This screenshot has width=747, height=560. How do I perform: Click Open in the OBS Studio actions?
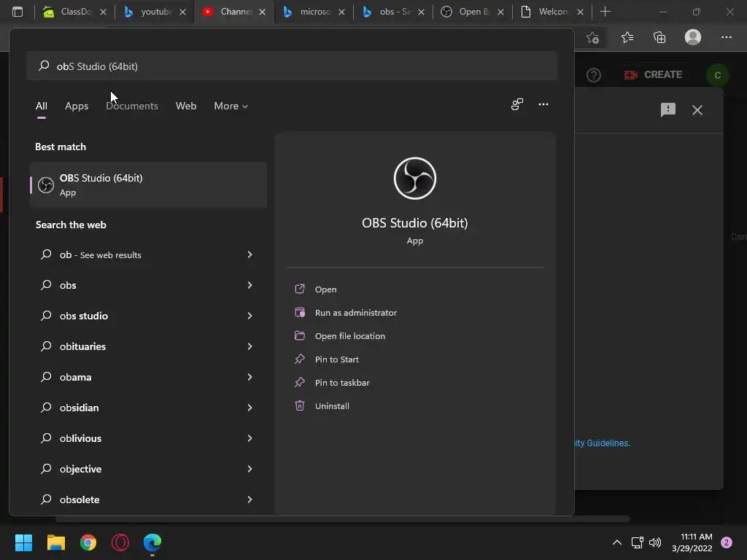pyautogui.click(x=326, y=289)
